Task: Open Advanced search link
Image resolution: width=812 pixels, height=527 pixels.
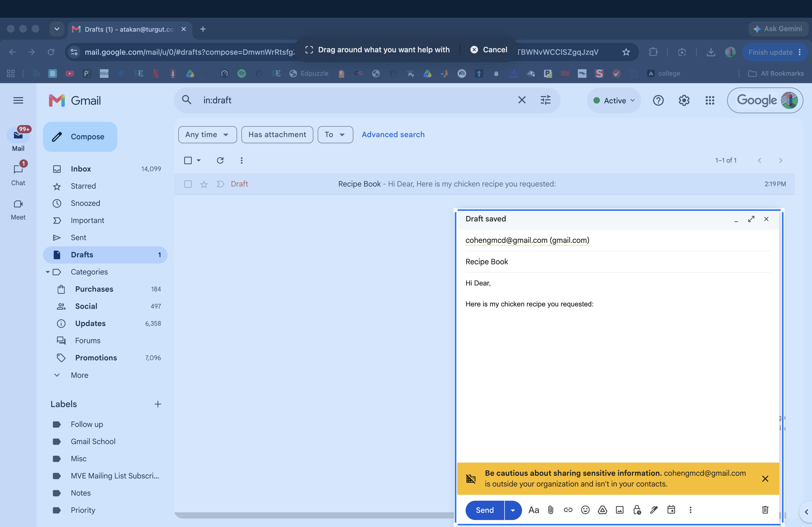Action: 393,135
